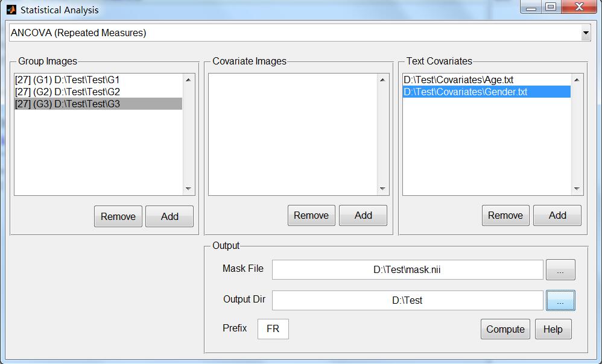Add a covariate image
The height and width of the screenshot is (364, 602).
pos(363,215)
